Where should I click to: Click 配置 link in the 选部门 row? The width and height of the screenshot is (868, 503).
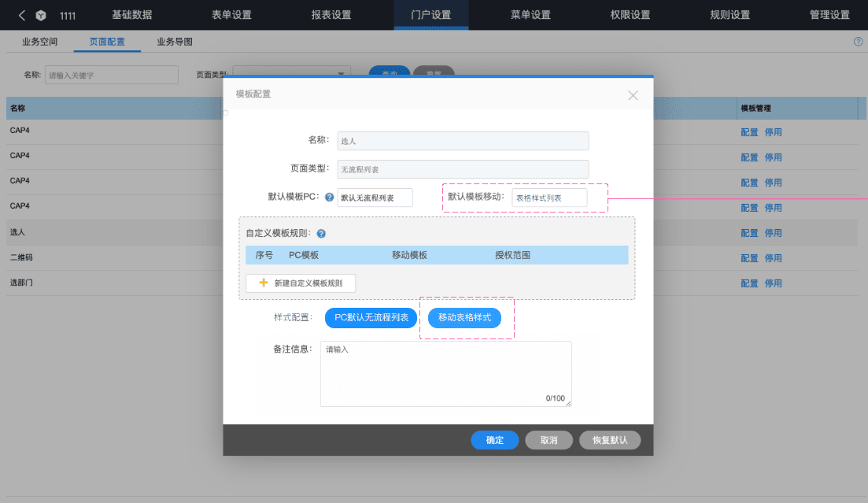(749, 283)
